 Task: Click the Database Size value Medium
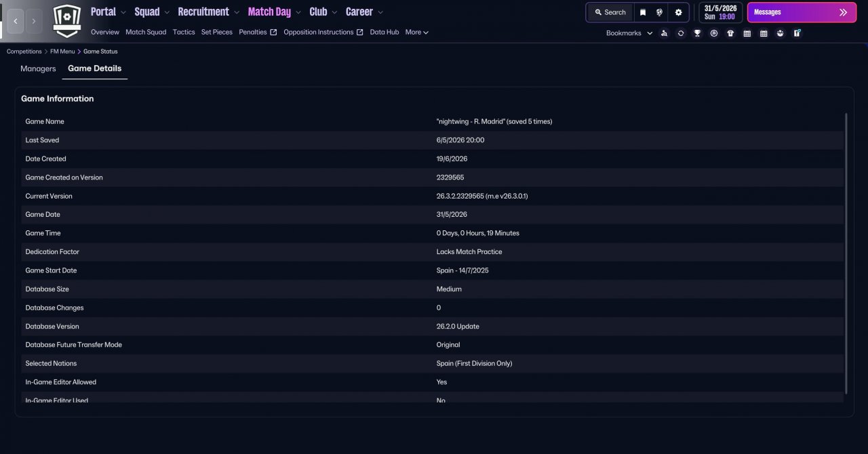[449, 289]
